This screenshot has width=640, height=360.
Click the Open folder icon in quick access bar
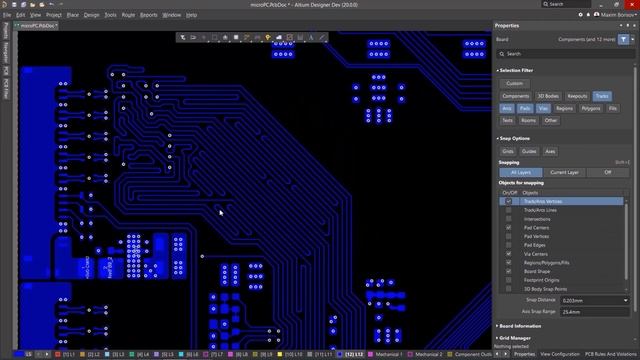tap(33, 4)
